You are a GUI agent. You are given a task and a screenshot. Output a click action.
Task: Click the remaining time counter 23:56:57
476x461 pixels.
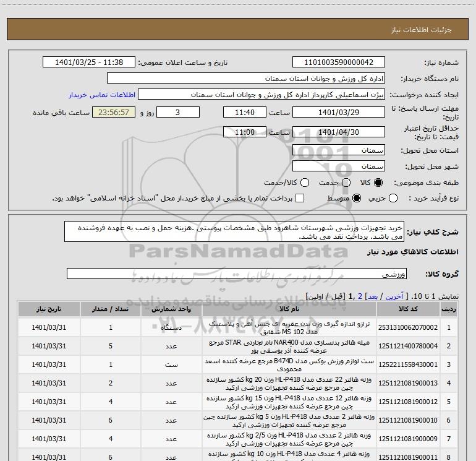114,112
